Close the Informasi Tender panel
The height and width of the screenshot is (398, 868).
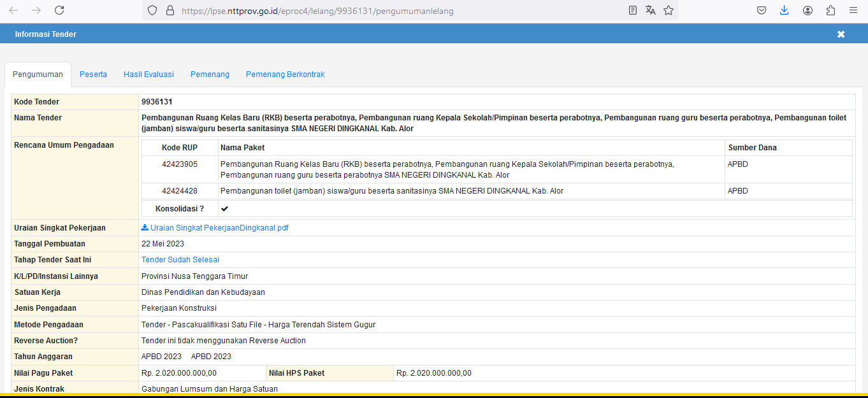(x=841, y=34)
